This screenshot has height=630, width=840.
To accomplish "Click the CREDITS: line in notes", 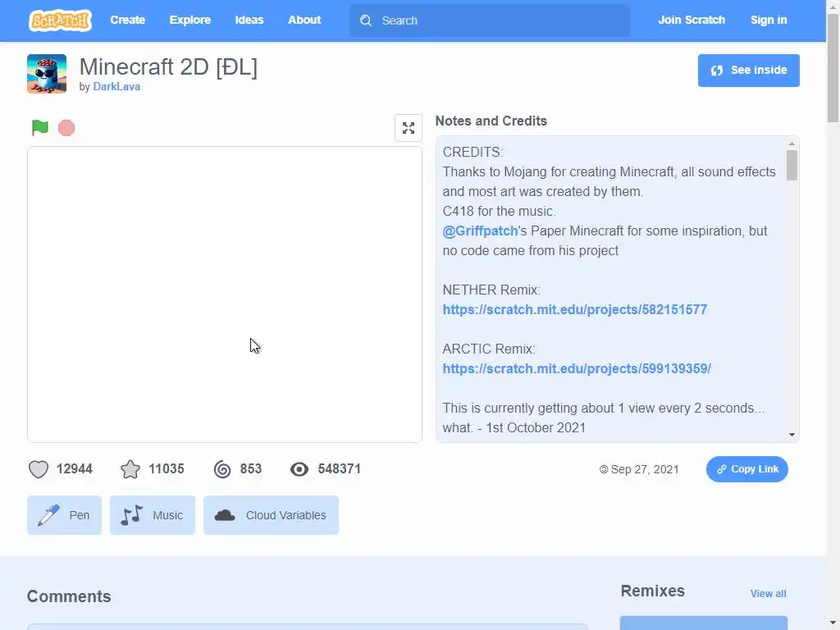I will tap(473, 152).
